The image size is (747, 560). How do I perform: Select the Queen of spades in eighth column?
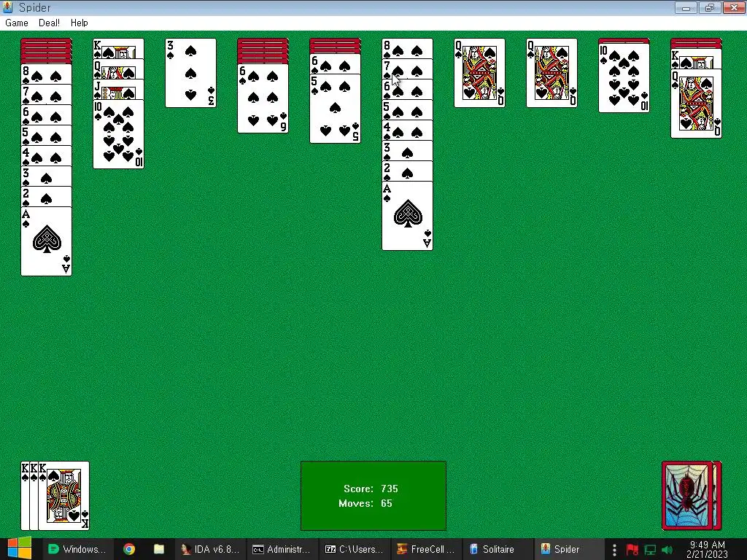[551, 73]
